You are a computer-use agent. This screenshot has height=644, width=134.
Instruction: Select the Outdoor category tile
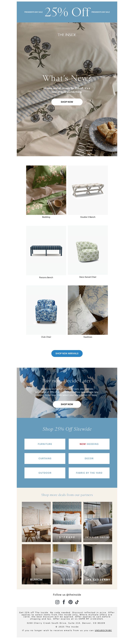click(45, 473)
